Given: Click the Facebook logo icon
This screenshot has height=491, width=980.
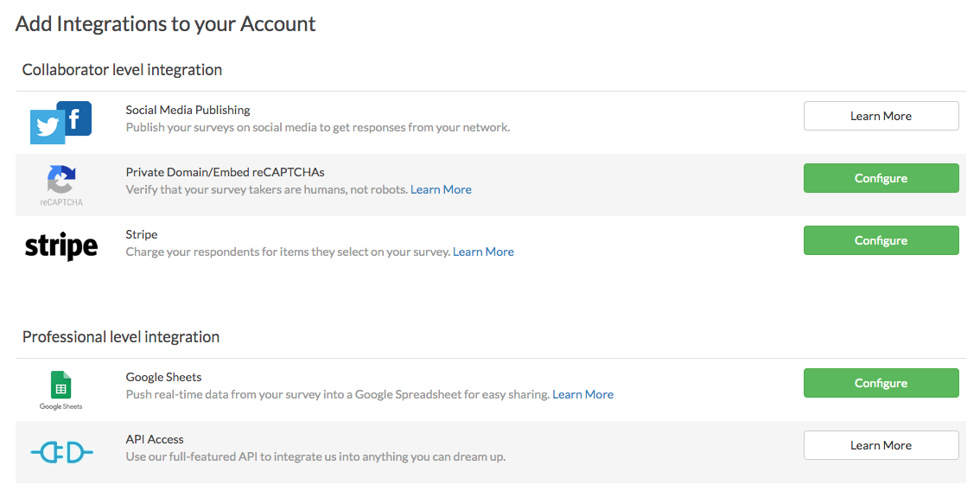Looking at the screenshot, I should click(x=75, y=118).
